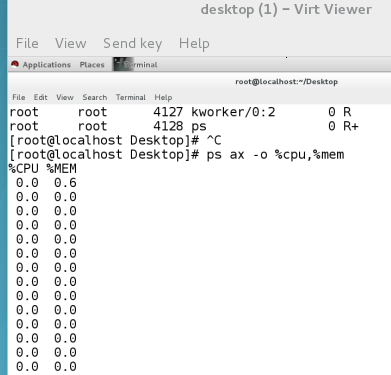391x375 pixels.
Task: Click the root@localhost:~/Desktop window title
Action: 286,82
